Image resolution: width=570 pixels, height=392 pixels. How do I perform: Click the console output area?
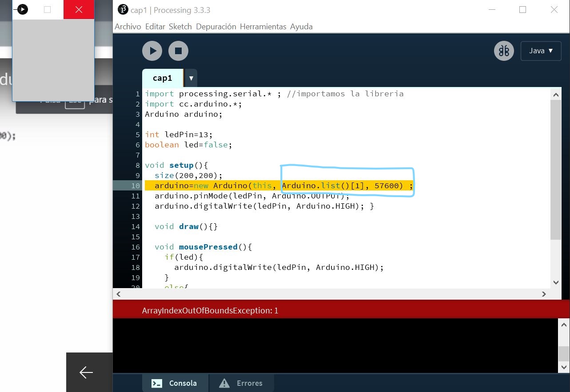pos(335,345)
